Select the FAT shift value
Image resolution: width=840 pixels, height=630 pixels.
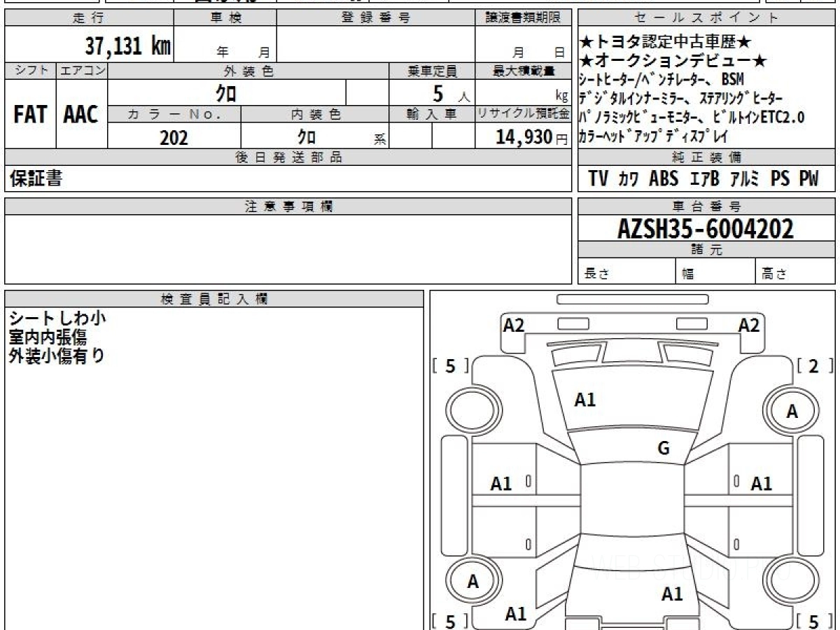(x=30, y=115)
